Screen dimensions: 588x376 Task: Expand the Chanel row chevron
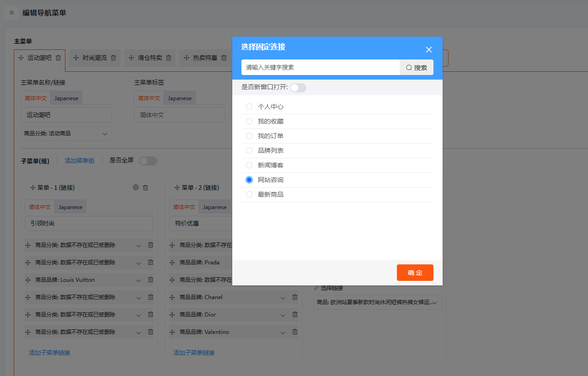pyautogui.click(x=283, y=298)
